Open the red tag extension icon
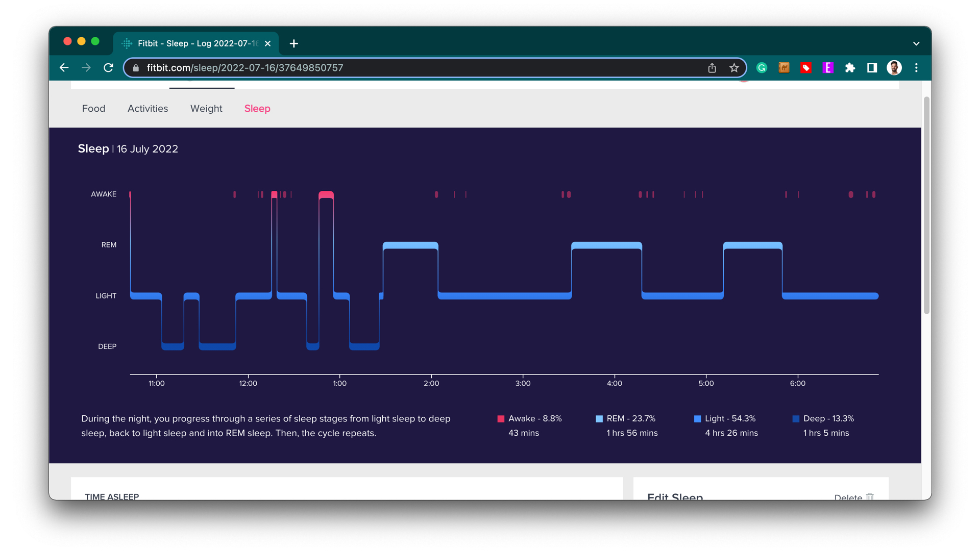Viewport: 980px width, 551px height. 806,68
